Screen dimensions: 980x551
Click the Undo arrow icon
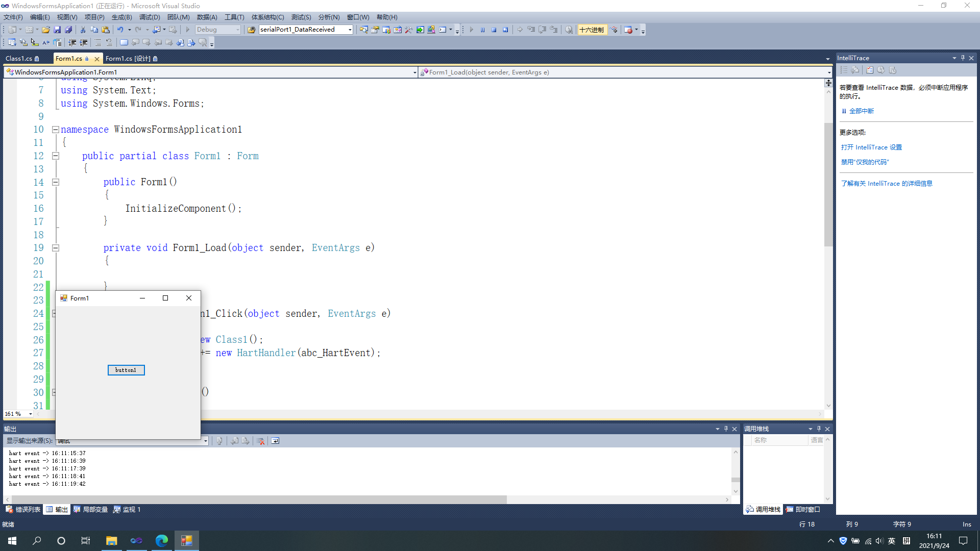coord(120,30)
